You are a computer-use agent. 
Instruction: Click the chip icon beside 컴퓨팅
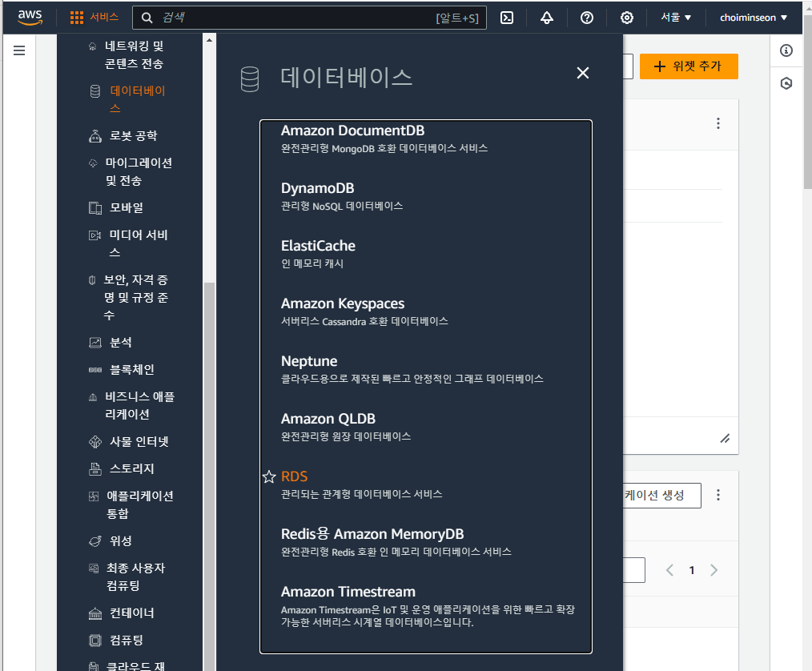pos(95,641)
